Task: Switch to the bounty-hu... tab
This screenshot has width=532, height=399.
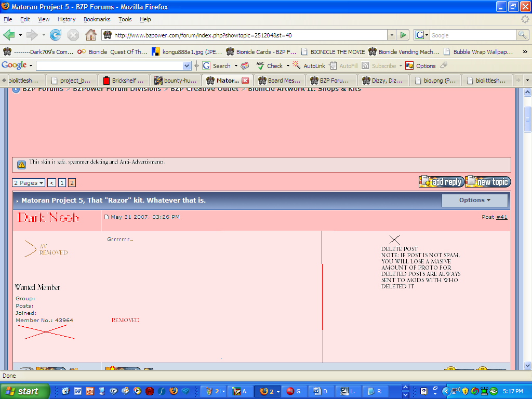Action: tap(176, 81)
